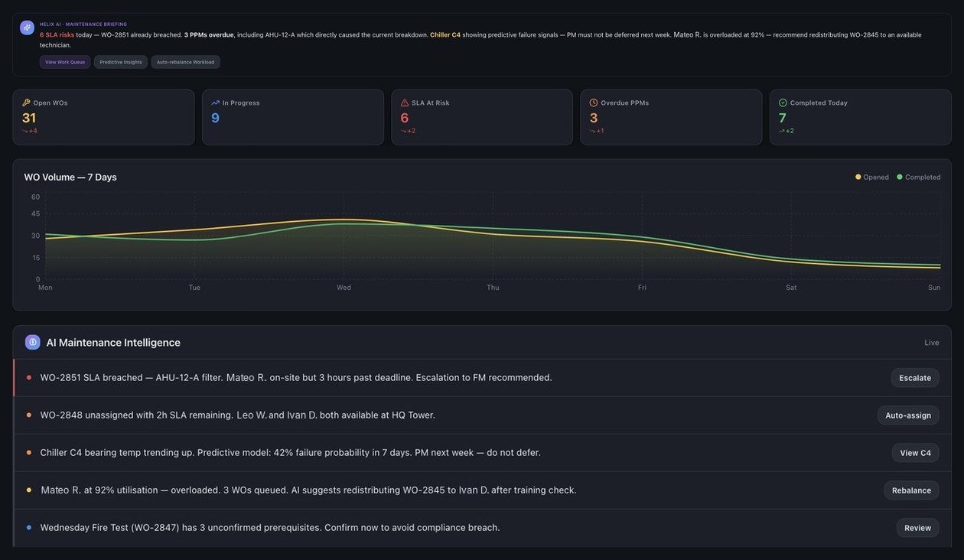
Task: Click the Completed Today checkmark icon
Action: (783, 103)
